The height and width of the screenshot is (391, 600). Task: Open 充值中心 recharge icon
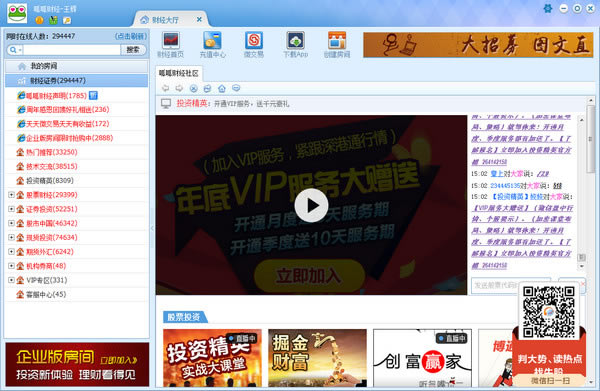coord(212,41)
